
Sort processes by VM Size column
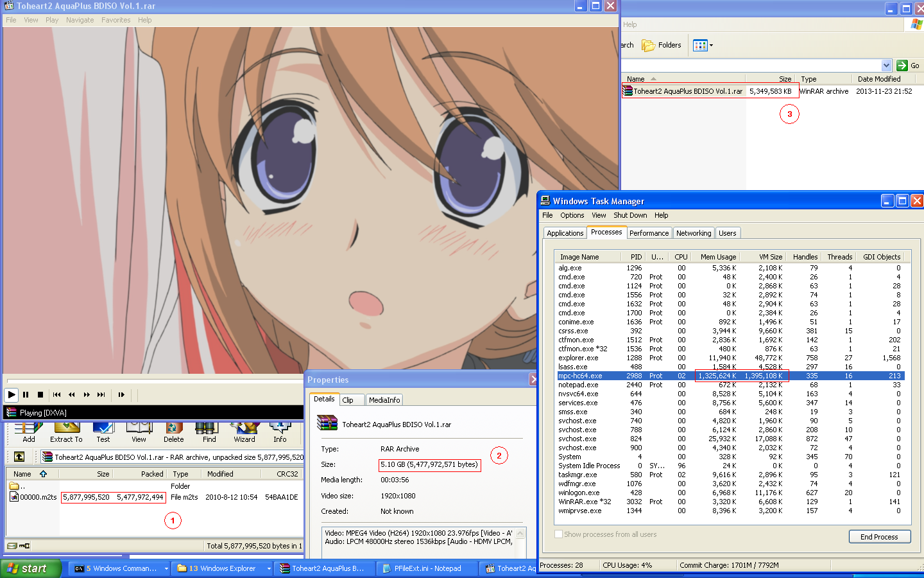click(x=762, y=257)
